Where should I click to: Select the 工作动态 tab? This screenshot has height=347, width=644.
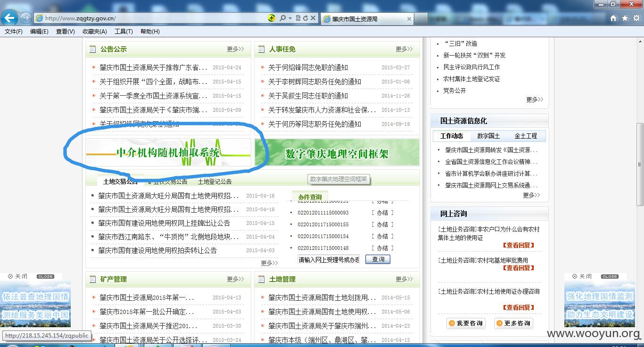click(x=452, y=136)
